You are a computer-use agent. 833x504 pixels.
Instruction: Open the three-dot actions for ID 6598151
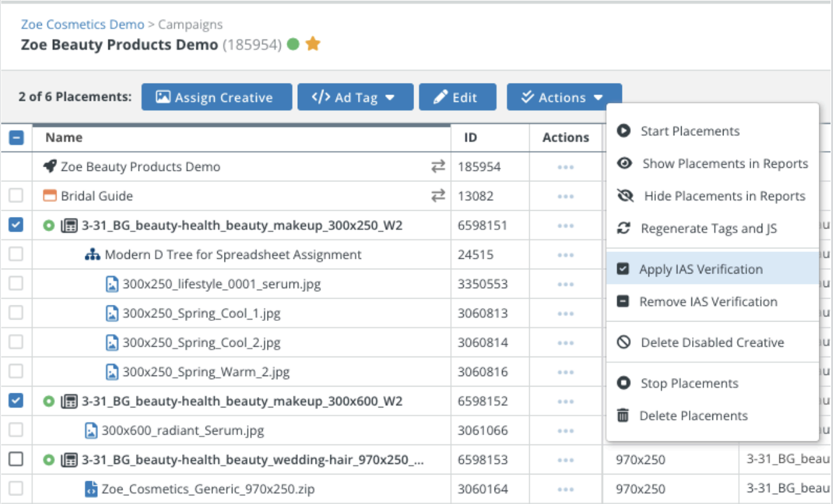click(x=565, y=226)
